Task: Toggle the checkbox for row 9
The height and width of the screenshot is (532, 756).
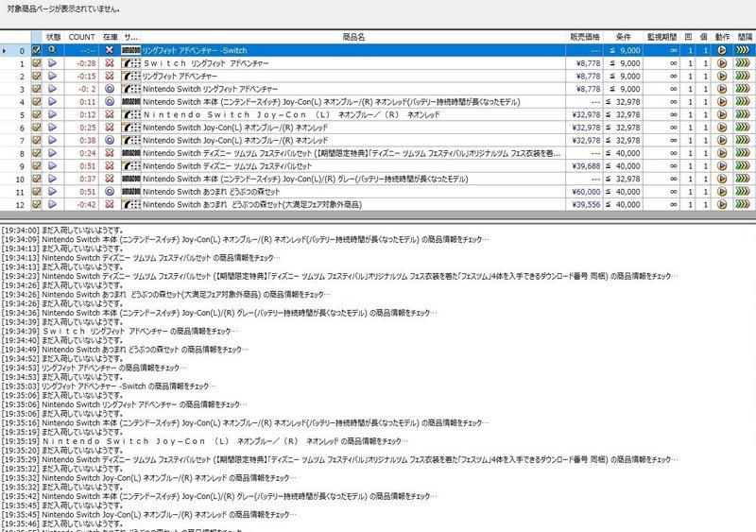Action: (x=37, y=166)
